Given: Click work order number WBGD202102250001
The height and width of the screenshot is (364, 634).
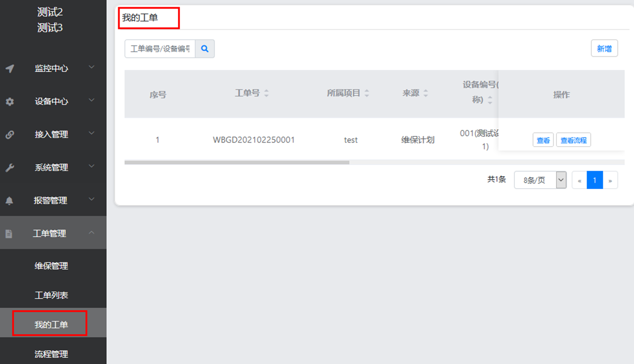Looking at the screenshot, I should 254,140.
